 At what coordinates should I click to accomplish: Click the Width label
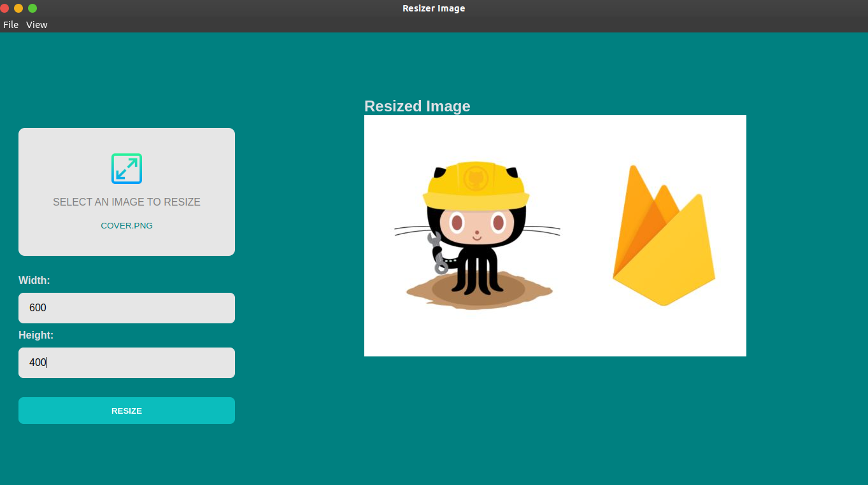(x=34, y=280)
